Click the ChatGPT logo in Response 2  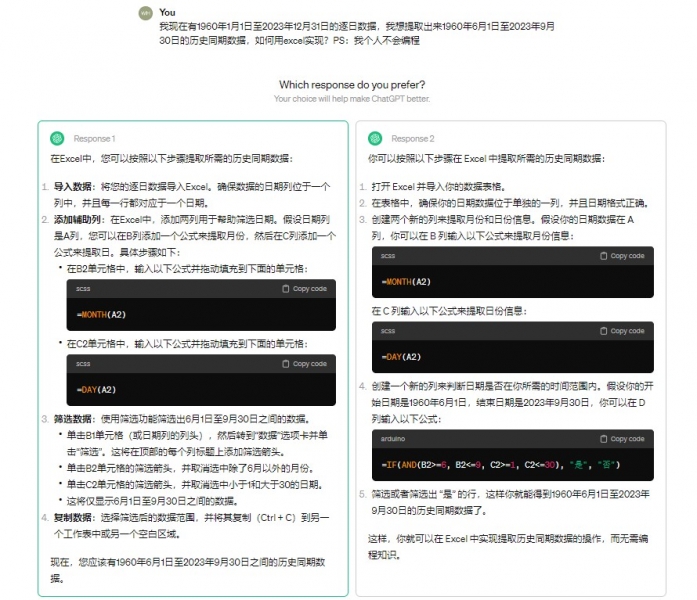(375, 138)
